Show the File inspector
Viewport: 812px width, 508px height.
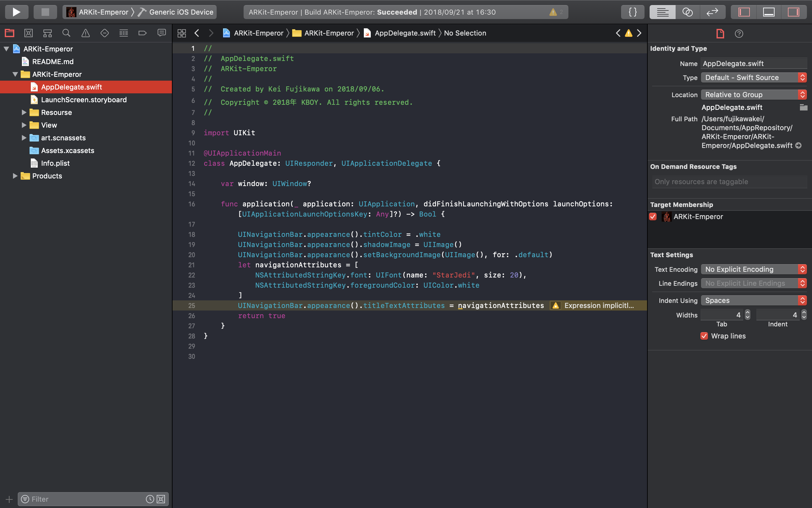coord(720,34)
